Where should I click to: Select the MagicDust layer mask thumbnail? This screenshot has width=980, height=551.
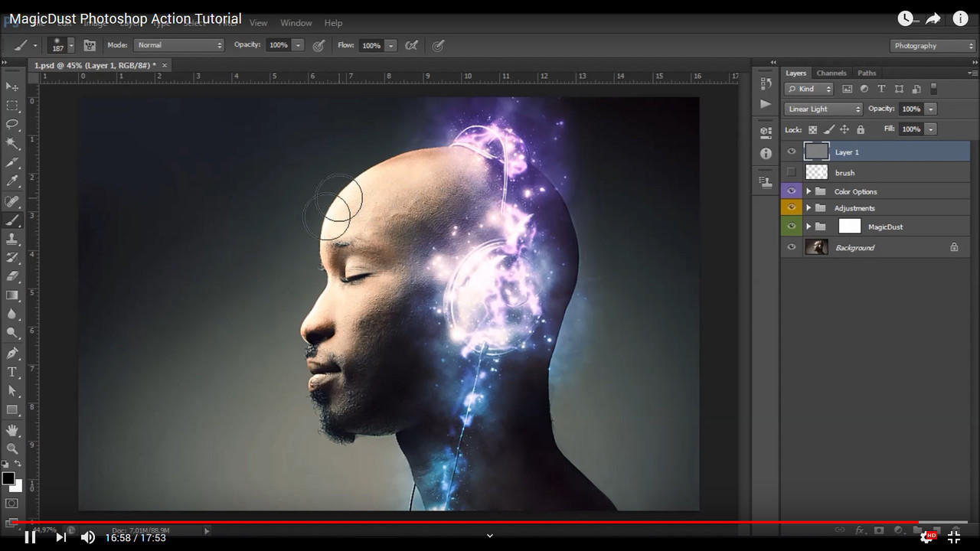click(x=850, y=227)
